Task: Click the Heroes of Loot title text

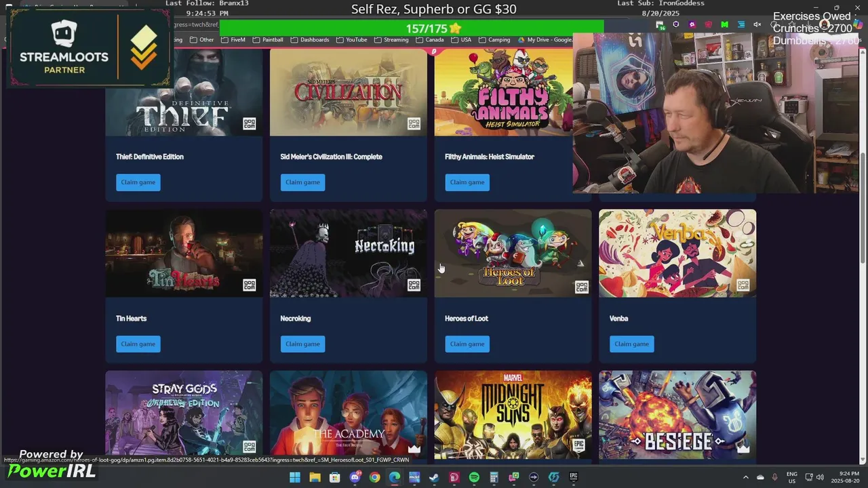Action: (x=467, y=319)
